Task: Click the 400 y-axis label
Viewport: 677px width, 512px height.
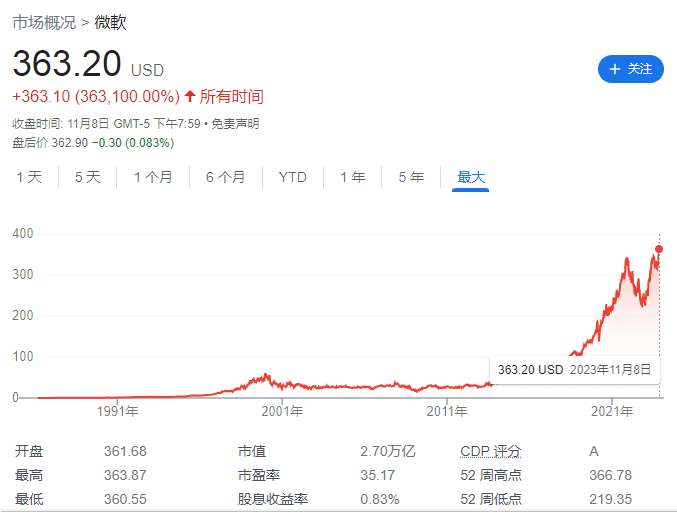Action: click(x=23, y=234)
